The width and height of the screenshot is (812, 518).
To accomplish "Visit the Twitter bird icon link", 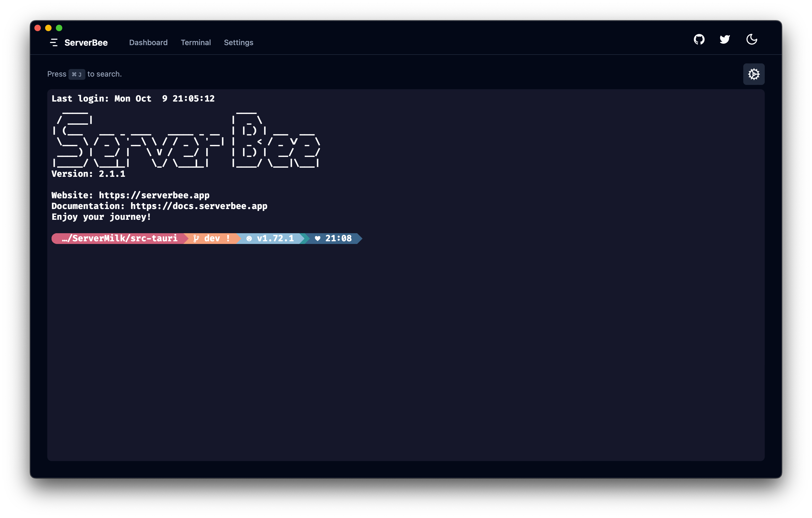I will (725, 39).
